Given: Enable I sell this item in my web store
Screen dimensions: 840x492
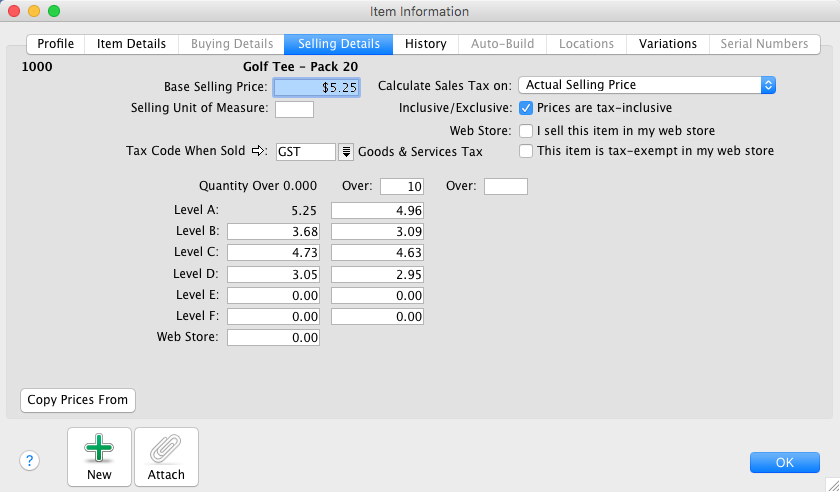Looking at the screenshot, I should (526, 131).
